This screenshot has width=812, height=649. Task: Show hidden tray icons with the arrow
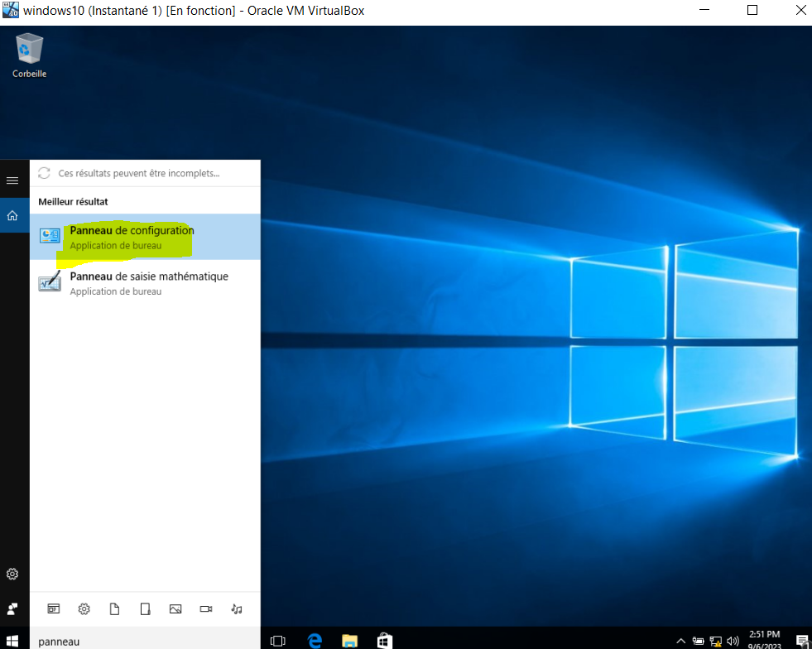[680, 640]
